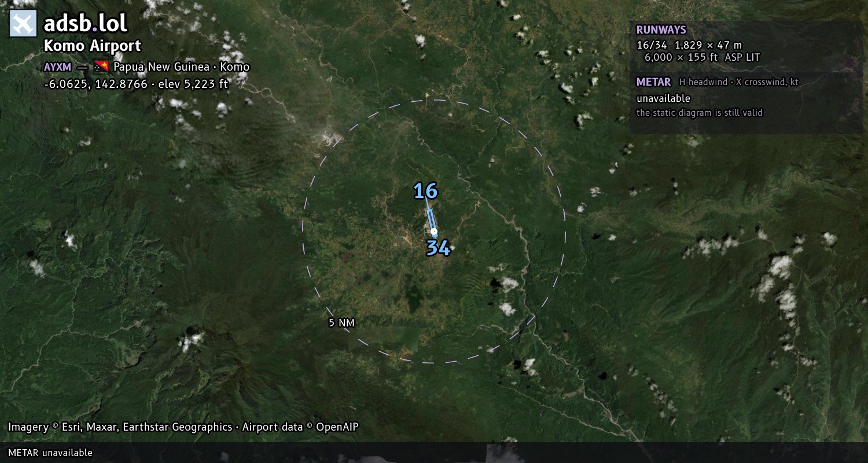Click the runway 16 end label

click(x=425, y=191)
